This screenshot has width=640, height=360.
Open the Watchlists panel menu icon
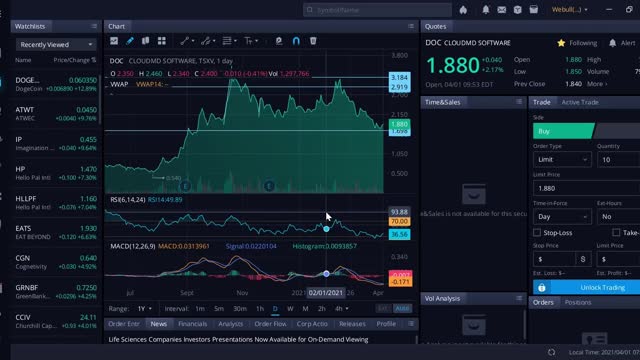click(94, 26)
